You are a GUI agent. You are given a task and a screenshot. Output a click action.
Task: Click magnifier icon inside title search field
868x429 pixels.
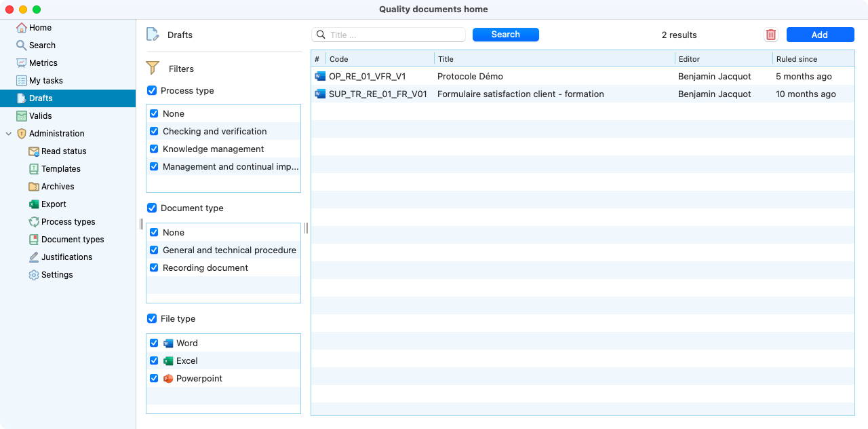tap(321, 35)
